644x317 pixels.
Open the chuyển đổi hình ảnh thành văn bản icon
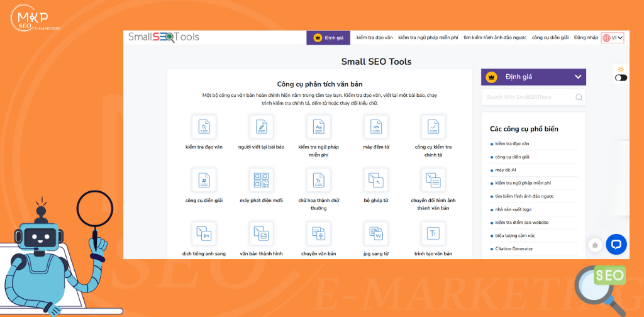coord(433,181)
